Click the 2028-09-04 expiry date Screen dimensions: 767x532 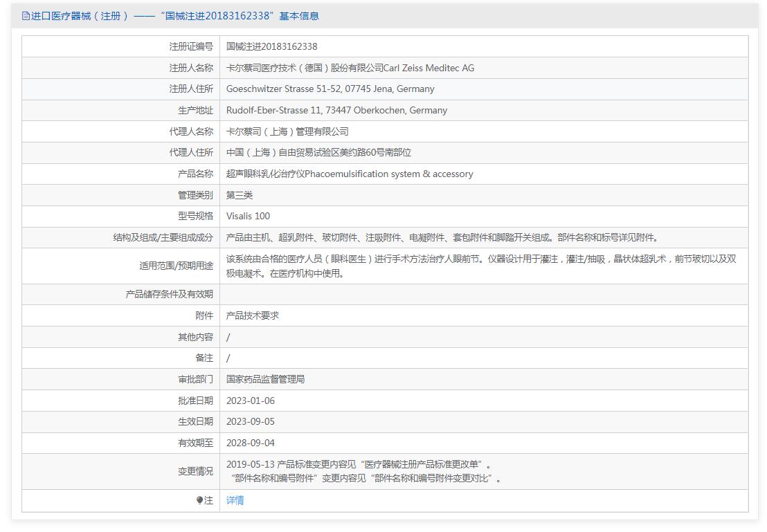251,443
